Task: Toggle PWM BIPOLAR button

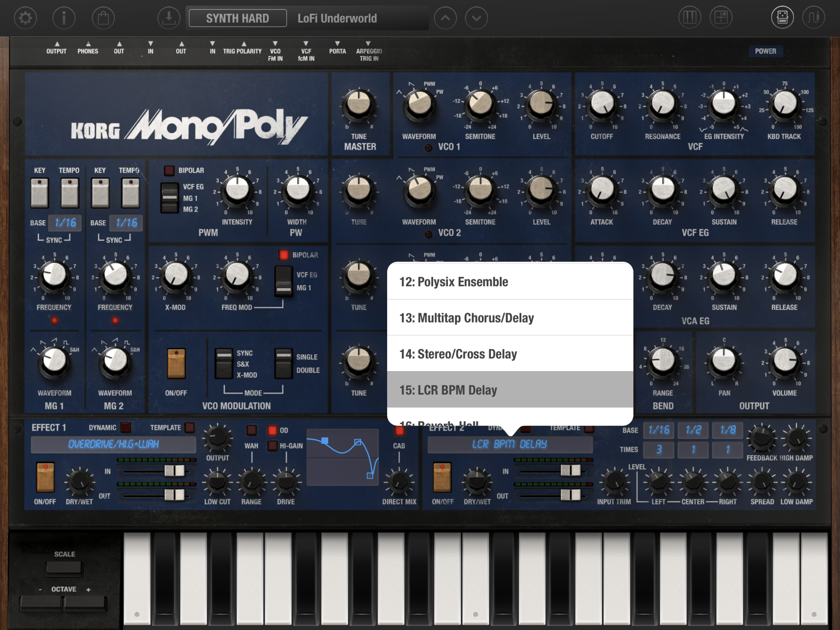Action: pyautogui.click(x=169, y=170)
